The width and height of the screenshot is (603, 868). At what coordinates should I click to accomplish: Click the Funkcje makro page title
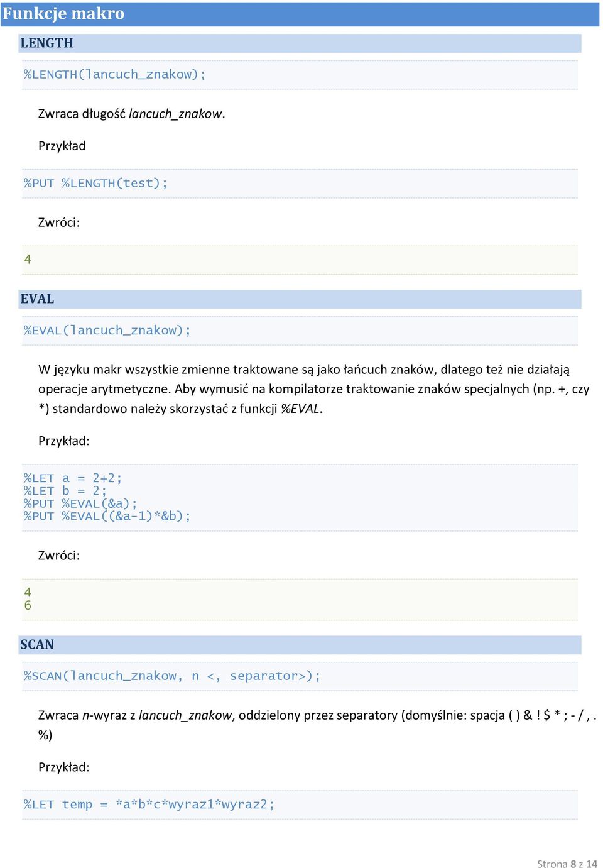(63, 13)
